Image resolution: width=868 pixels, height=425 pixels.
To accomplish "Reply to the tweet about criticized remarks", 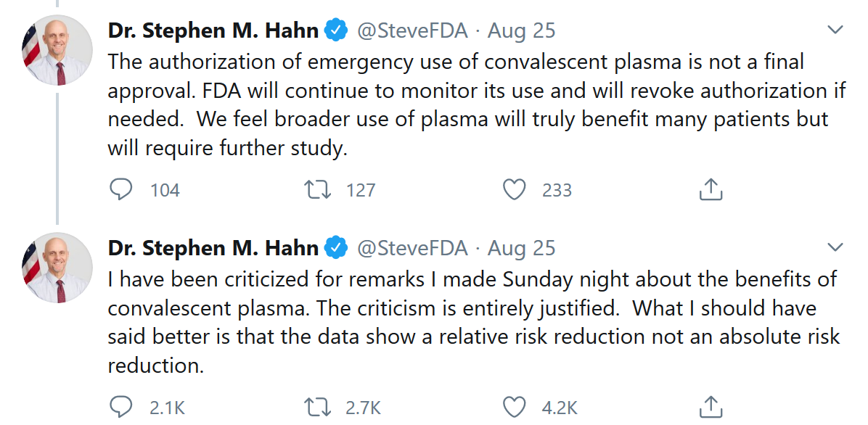I will pyautogui.click(x=121, y=408).
